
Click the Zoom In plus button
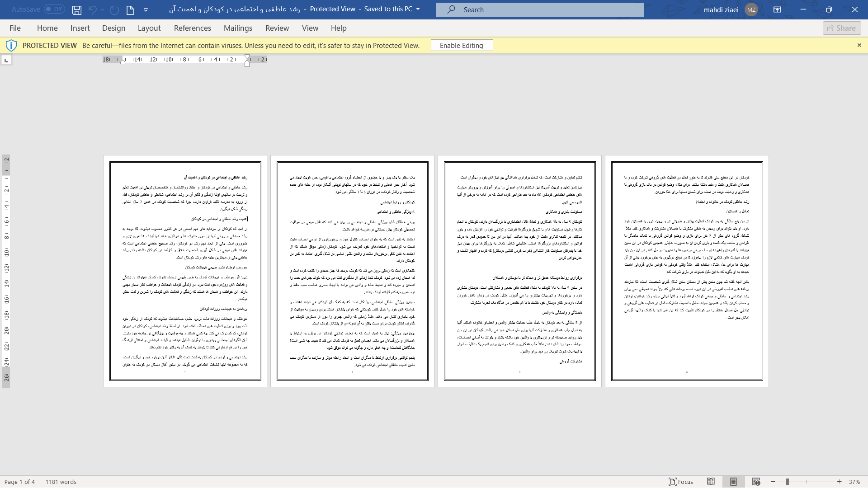[x=839, y=482]
